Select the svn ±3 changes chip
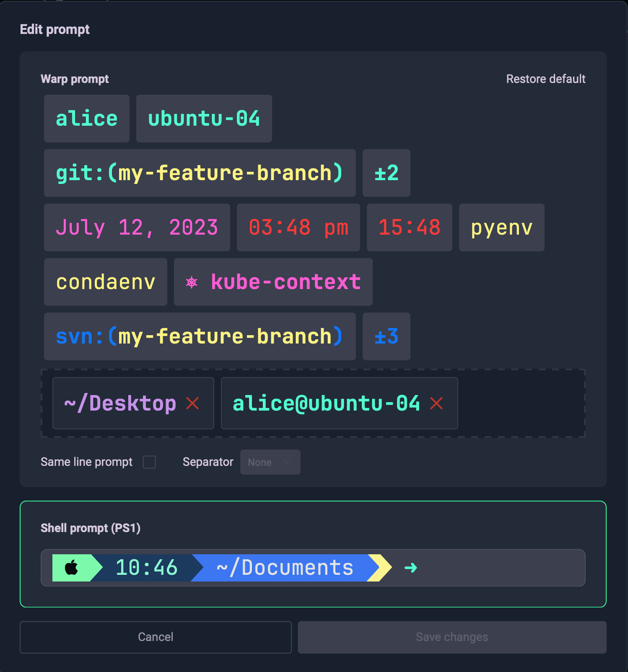628x672 pixels. (386, 336)
